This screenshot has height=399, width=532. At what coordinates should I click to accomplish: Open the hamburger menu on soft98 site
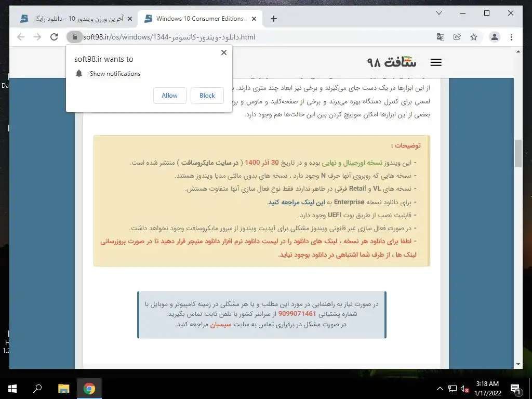(x=436, y=62)
